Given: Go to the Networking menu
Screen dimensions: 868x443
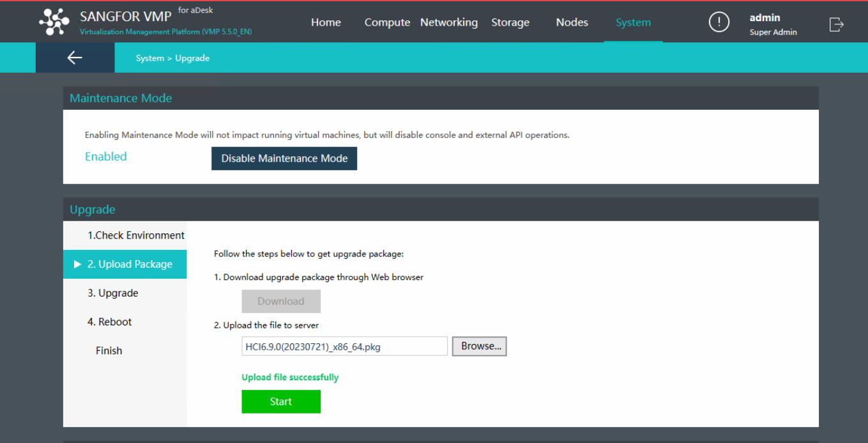Looking at the screenshot, I should pos(449,22).
